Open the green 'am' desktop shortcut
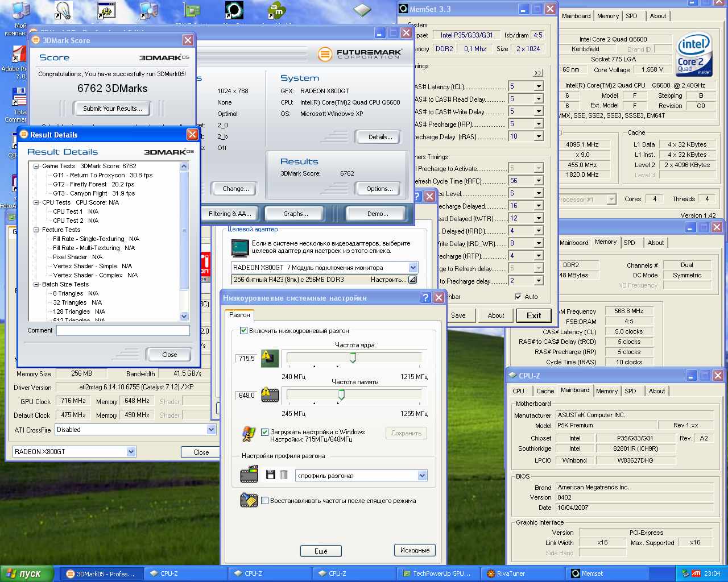 [x=277, y=10]
